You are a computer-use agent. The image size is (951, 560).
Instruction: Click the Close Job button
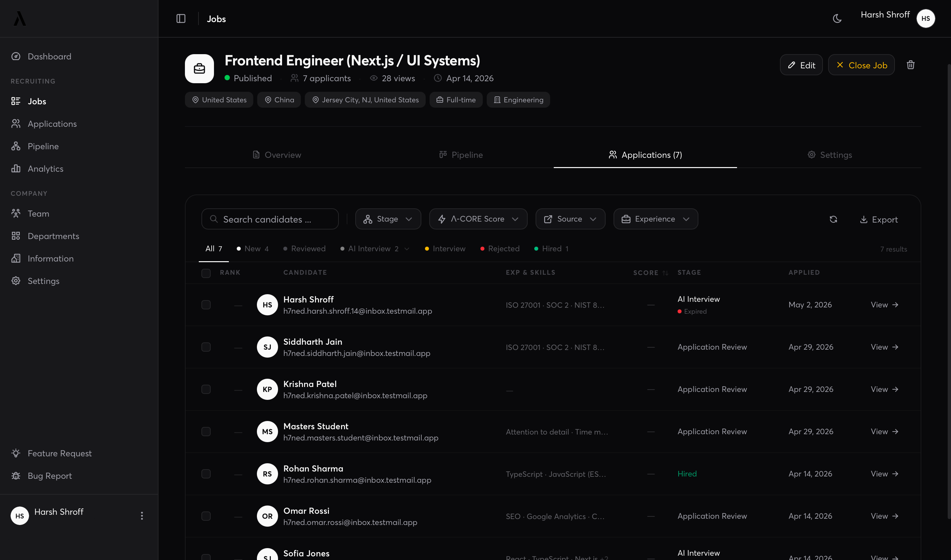click(x=861, y=65)
